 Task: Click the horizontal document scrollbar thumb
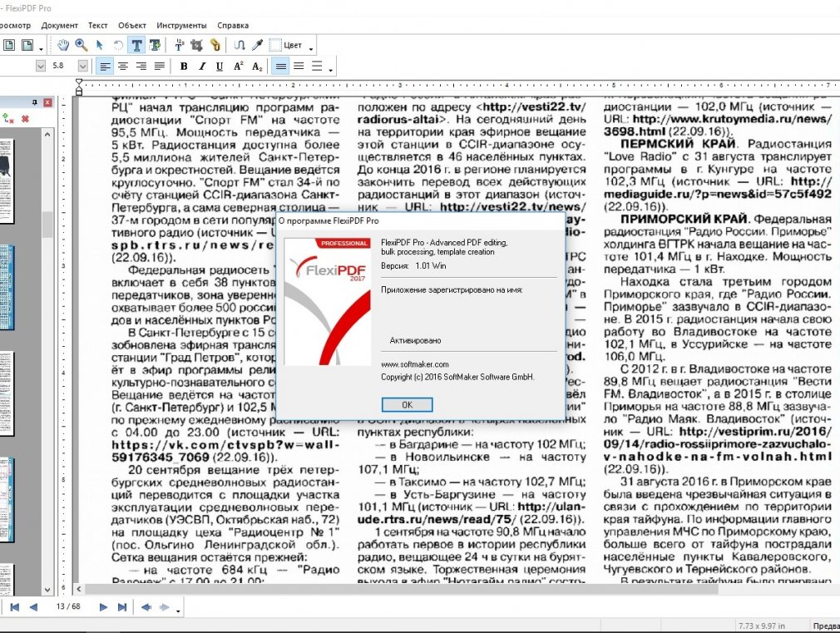click(402, 589)
